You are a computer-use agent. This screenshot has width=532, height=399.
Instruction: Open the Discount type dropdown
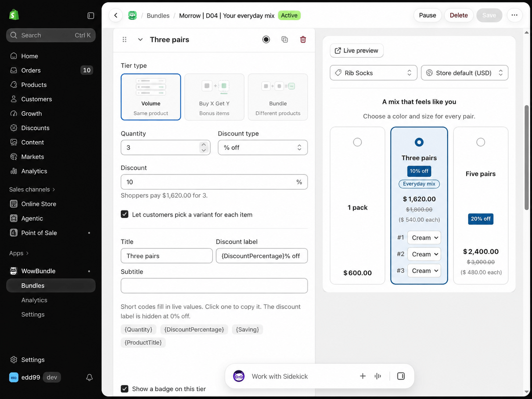[263, 147]
